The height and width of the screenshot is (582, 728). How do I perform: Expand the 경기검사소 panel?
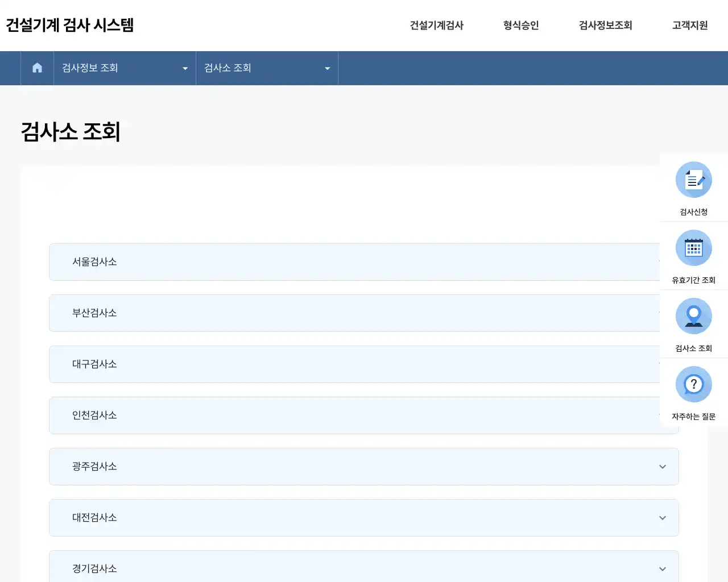[662, 569]
